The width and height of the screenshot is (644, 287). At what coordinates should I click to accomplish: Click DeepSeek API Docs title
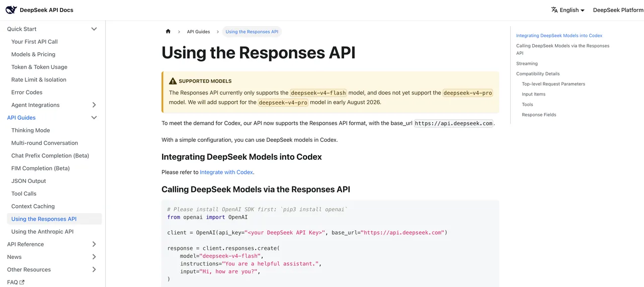(46, 10)
